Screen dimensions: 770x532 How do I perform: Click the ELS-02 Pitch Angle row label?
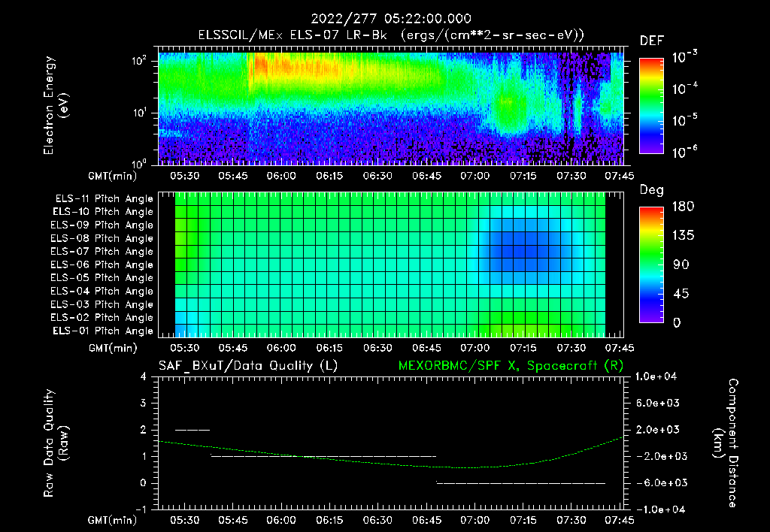(102, 318)
